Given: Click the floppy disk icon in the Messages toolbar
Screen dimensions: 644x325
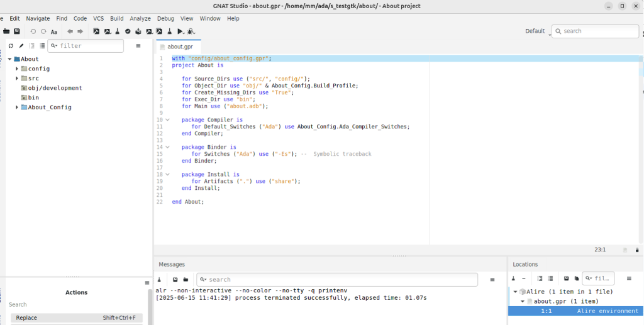Looking at the screenshot, I should pos(175,280).
